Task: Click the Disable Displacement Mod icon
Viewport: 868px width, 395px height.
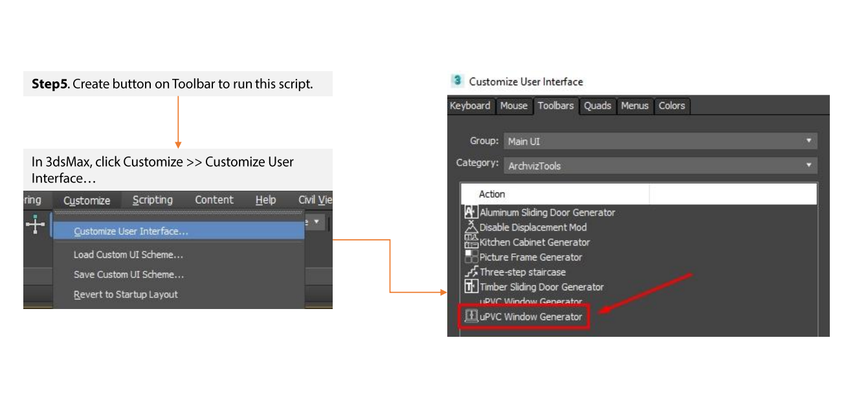Action: point(471,227)
